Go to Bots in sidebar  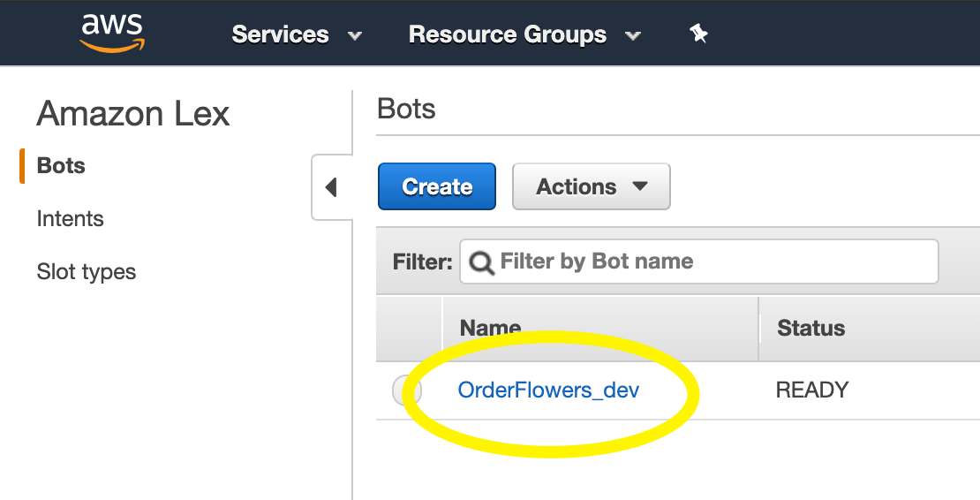coord(61,165)
